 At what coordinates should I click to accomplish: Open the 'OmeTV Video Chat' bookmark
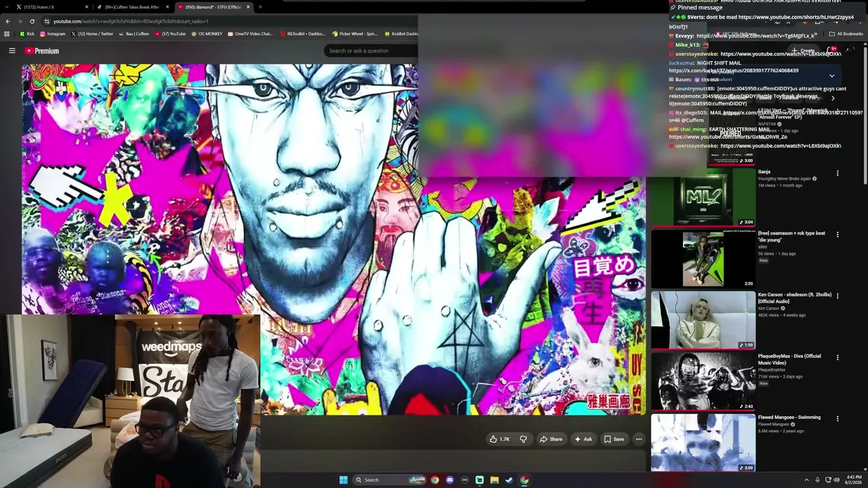(x=250, y=34)
